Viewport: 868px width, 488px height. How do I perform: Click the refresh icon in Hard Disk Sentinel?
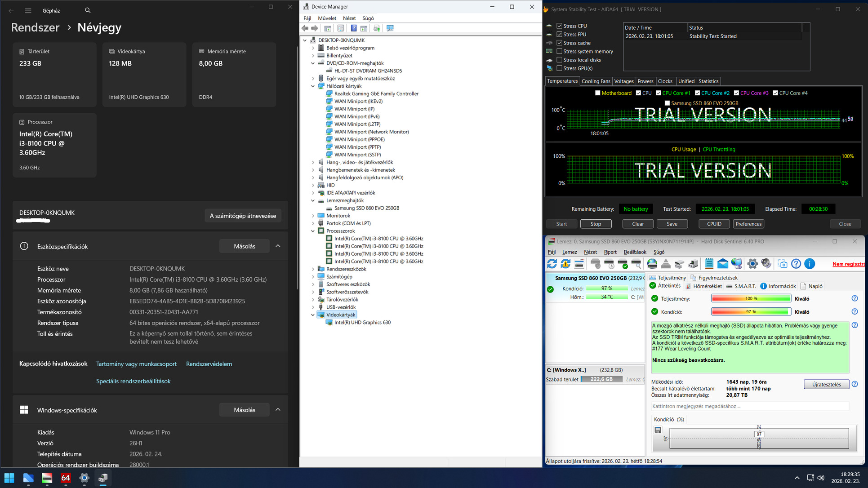coord(552,264)
